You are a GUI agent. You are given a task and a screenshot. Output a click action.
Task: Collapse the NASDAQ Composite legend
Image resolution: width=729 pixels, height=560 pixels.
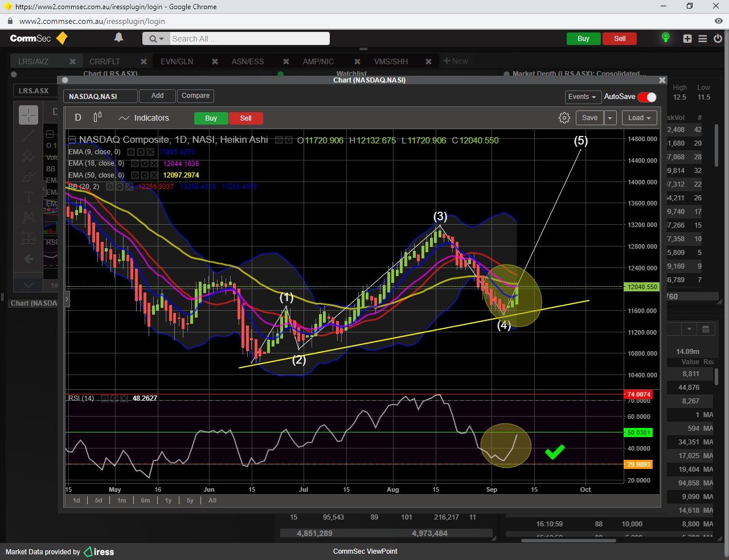tap(72, 140)
